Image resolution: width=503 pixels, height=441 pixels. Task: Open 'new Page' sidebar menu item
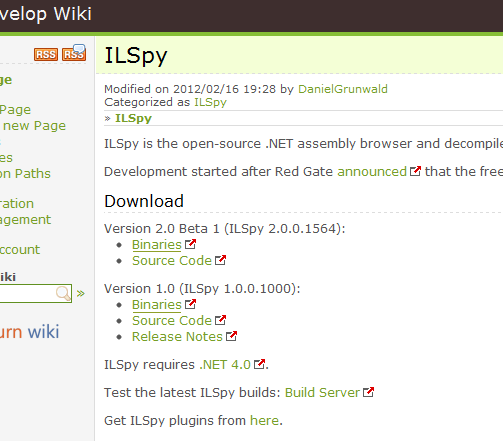[35, 126]
